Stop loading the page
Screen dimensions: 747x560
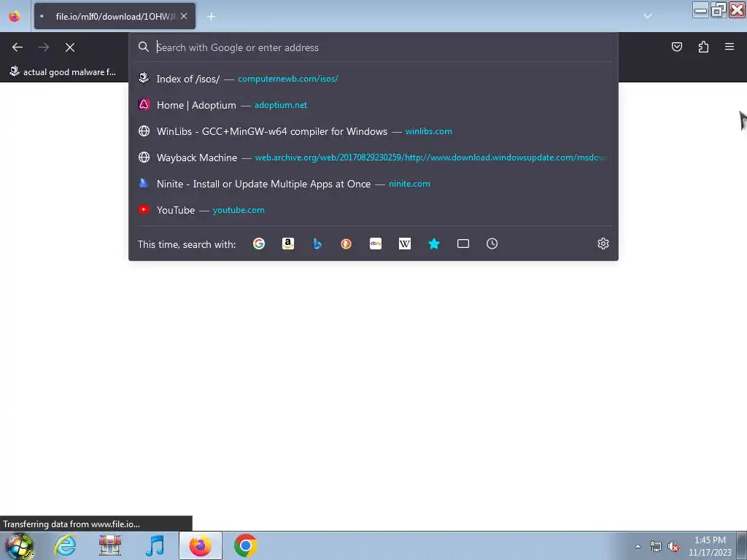[x=69, y=47]
